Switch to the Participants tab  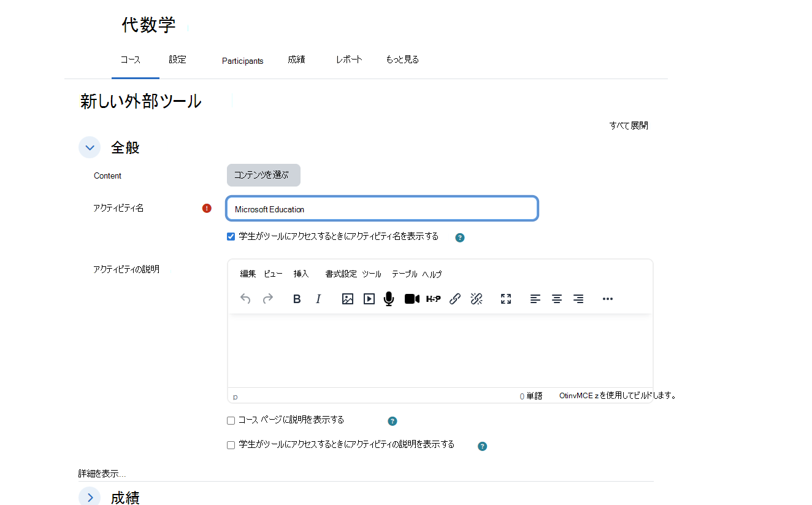click(243, 61)
